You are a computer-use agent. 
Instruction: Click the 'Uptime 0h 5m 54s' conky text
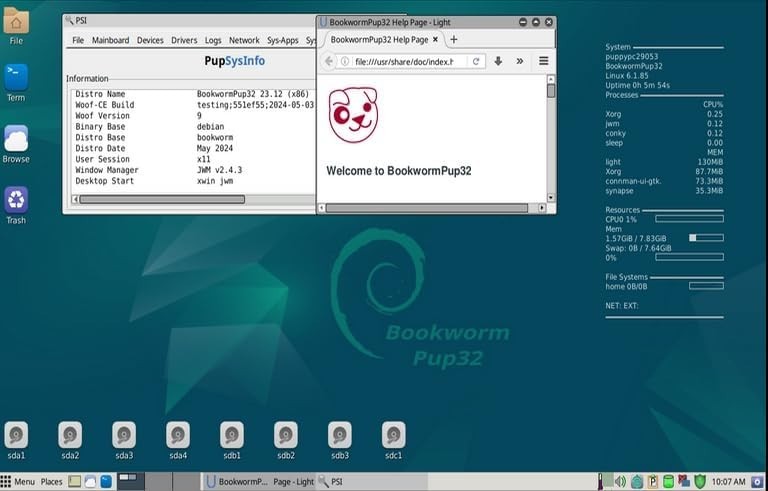tap(637, 85)
